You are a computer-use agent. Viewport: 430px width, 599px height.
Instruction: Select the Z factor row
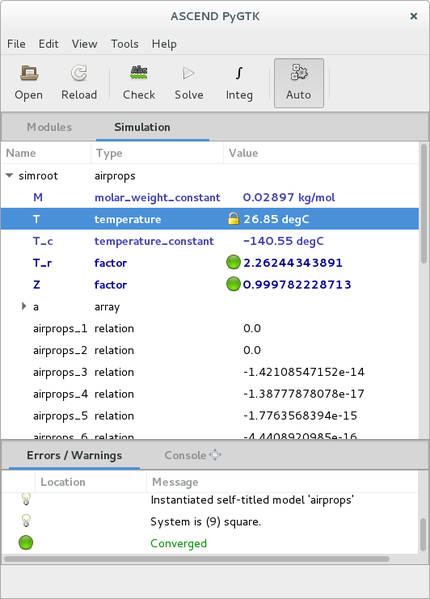click(x=210, y=284)
